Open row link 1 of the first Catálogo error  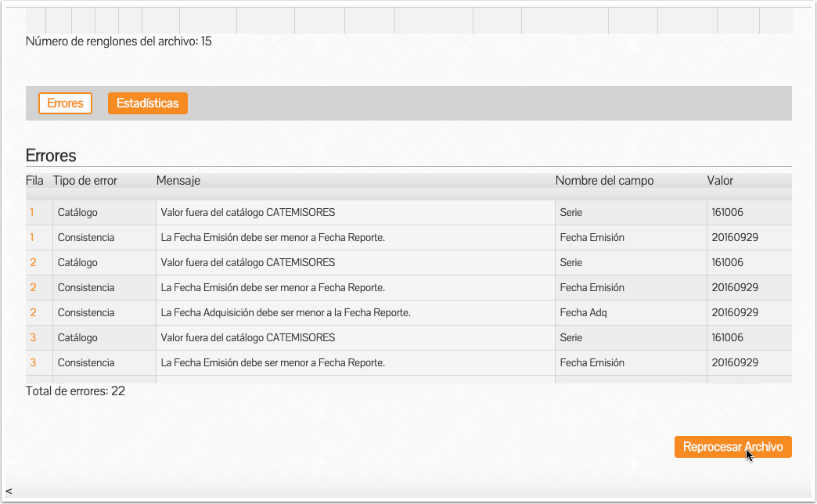tap(33, 212)
